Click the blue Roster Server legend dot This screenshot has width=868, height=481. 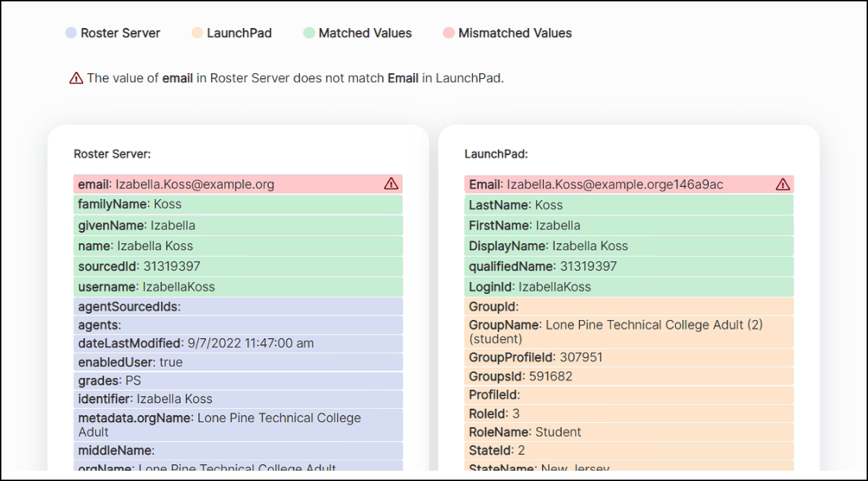[71, 33]
